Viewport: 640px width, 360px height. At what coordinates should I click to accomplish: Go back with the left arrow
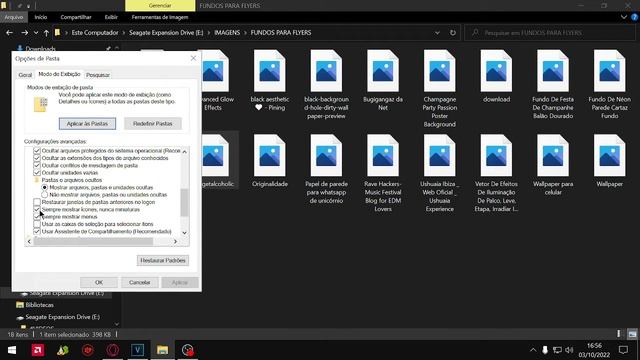tap(9, 33)
